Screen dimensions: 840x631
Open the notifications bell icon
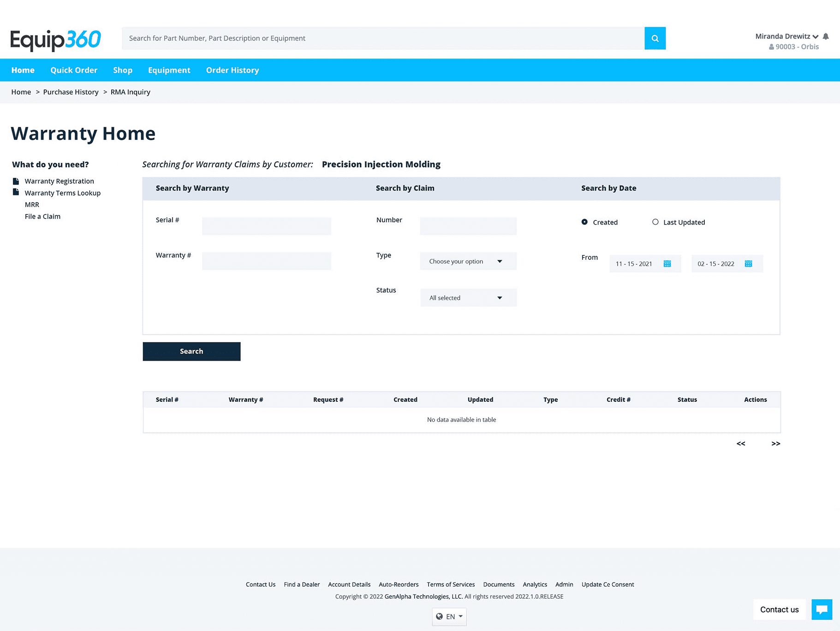pyautogui.click(x=826, y=36)
